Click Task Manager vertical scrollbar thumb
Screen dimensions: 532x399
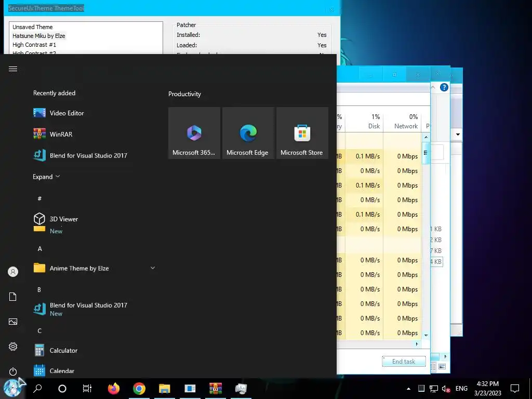coord(426,153)
